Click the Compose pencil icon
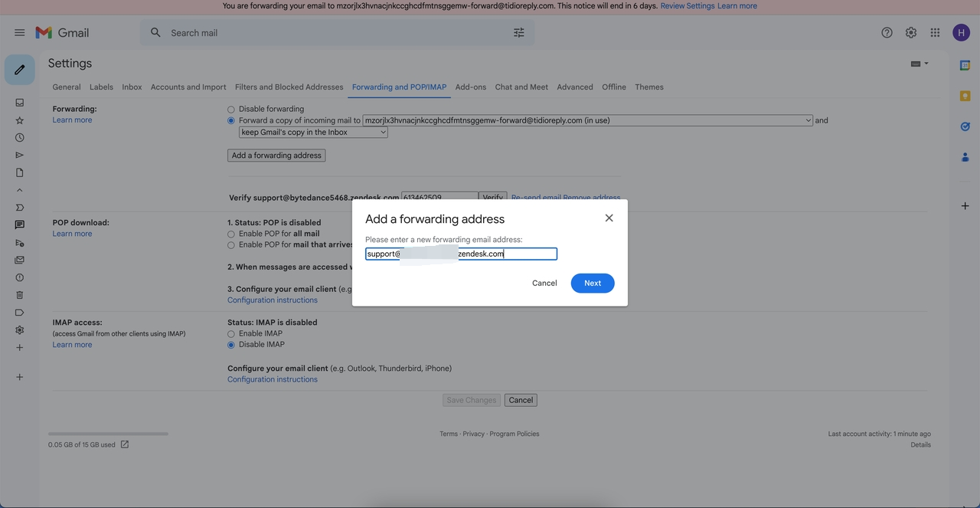980x508 pixels. pos(20,70)
